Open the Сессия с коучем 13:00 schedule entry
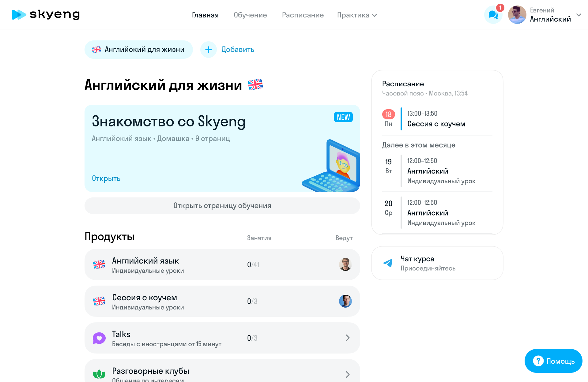 coord(436,124)
